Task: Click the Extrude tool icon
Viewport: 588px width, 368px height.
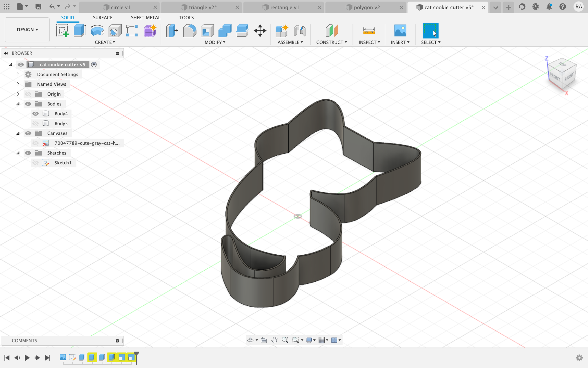Action: 80,31
